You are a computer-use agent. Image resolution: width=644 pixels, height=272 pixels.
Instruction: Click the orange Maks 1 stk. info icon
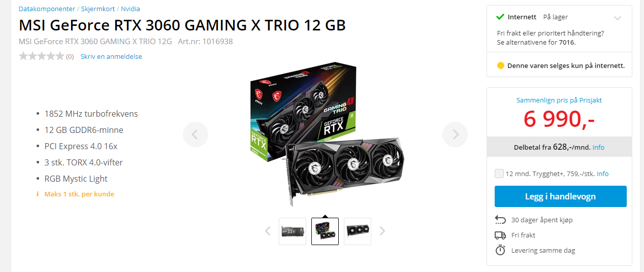(38, 194)
